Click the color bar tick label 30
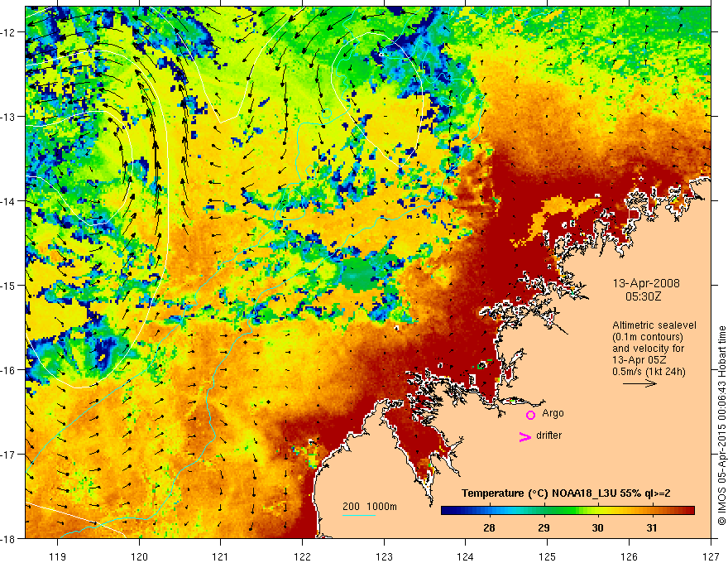This screenshot has height=563, width=728. [x=597, y=527]
